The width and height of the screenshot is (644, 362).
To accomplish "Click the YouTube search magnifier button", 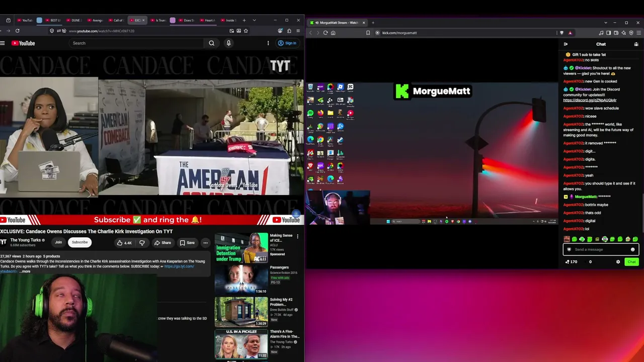I will coord(212,43).
